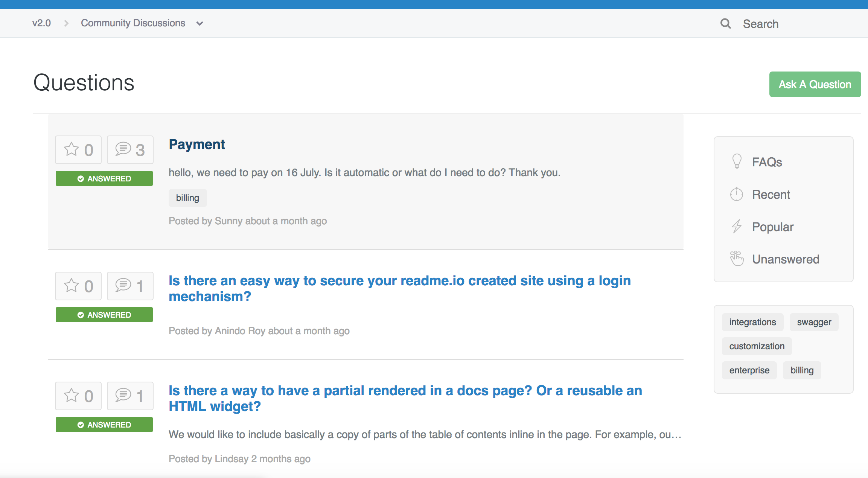Expand the Community Discussions dropdown
Image resolution: width=868 pixels, height=478 pixels.
(199, 24)
